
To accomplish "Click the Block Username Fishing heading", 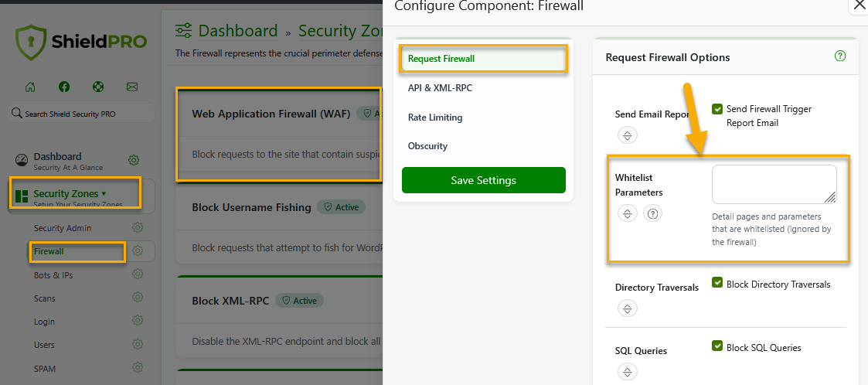I will [x=251, y=207].
